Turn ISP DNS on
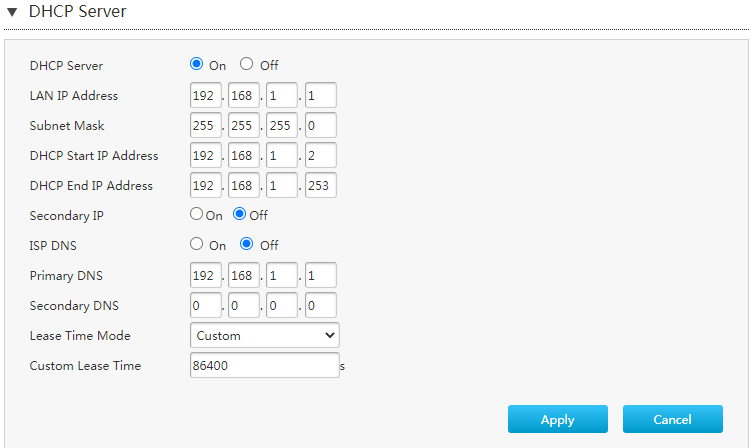Screen dimensions: 756x448 [196, 244]
